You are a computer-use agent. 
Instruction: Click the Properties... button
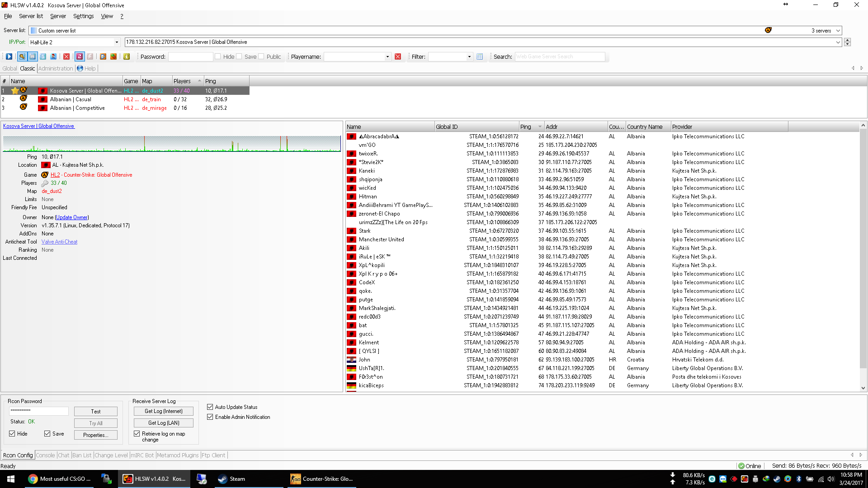coord(96,435)
